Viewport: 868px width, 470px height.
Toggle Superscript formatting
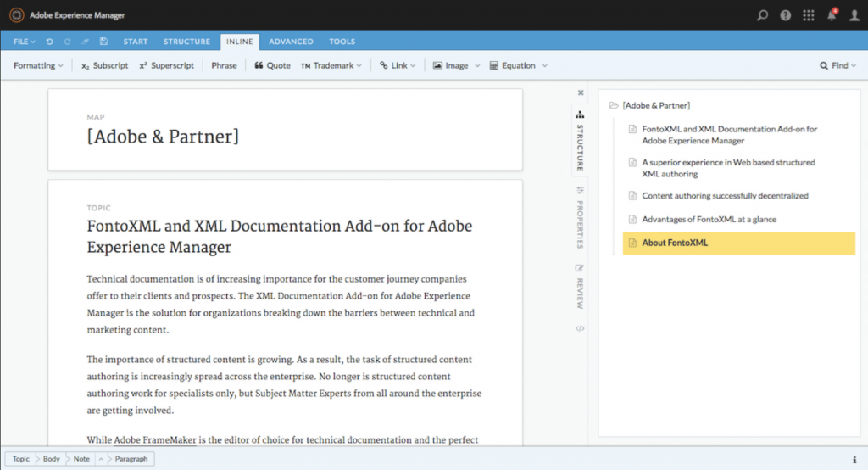point(167,65)
